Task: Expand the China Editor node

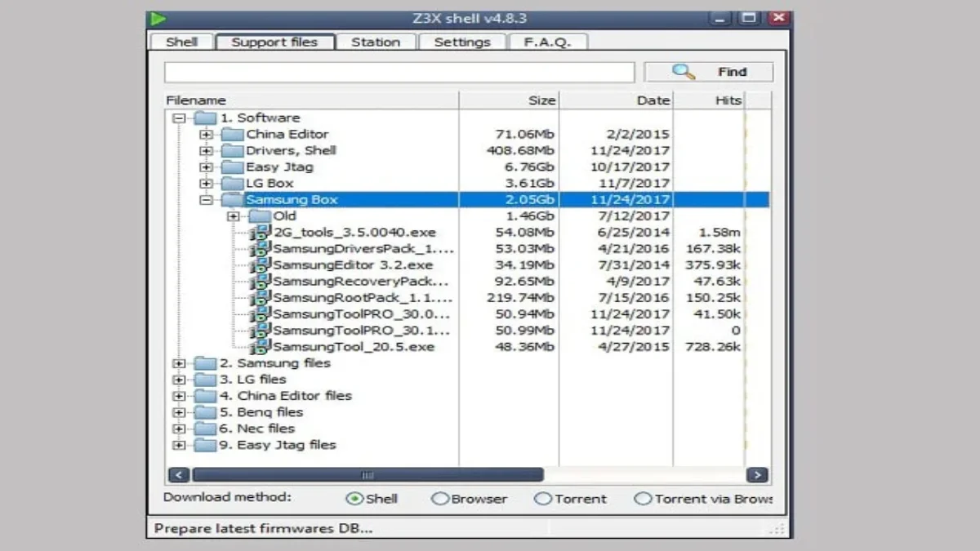Action: (x=206, y=135)
